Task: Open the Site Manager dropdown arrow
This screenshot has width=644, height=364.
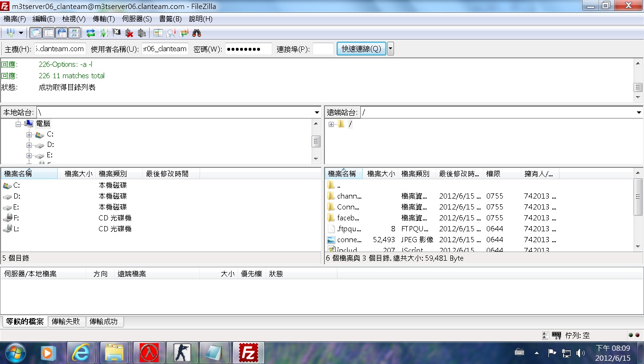Action: click(21, 33)
